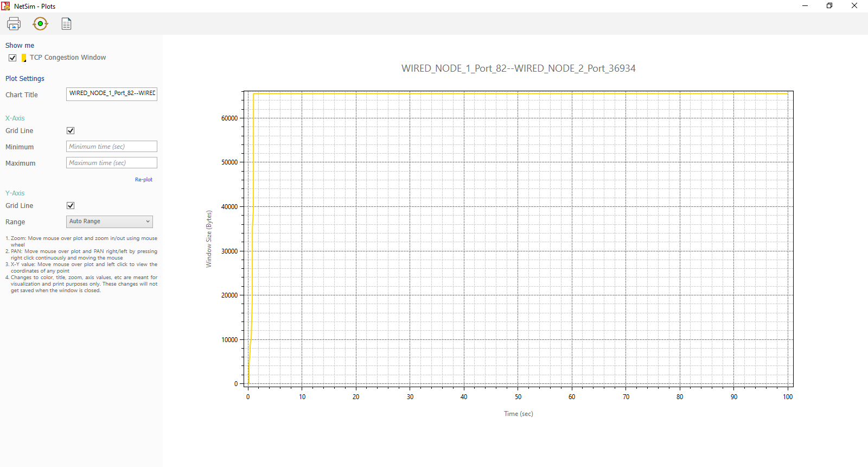The height and width of the screenshot is (467, 868).
Task: Click the Window Size (Bytes) axis label
Action: click(209, 239)
